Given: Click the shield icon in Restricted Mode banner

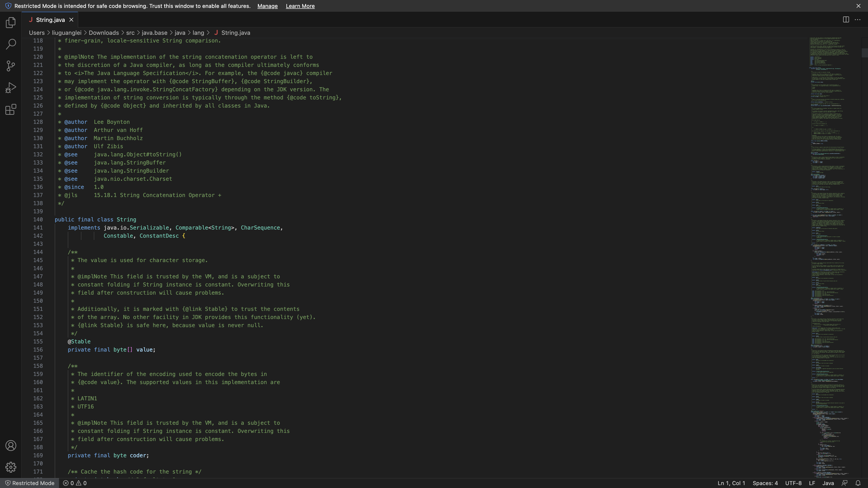Looking at the screenshot, I should [8, 6].
